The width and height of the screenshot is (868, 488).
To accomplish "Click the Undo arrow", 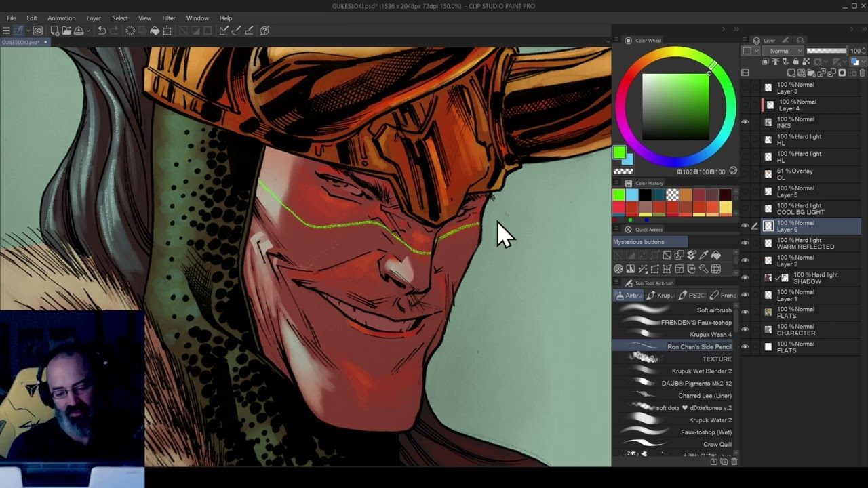I will click(102, 30).
